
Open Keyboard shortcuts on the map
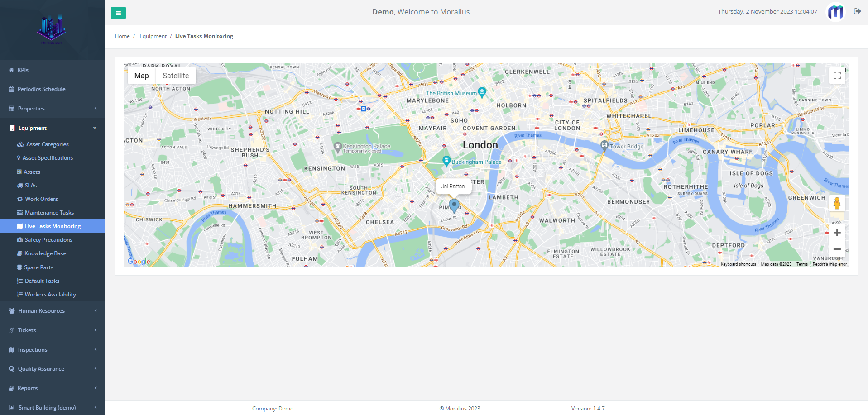tap(738, 264)
